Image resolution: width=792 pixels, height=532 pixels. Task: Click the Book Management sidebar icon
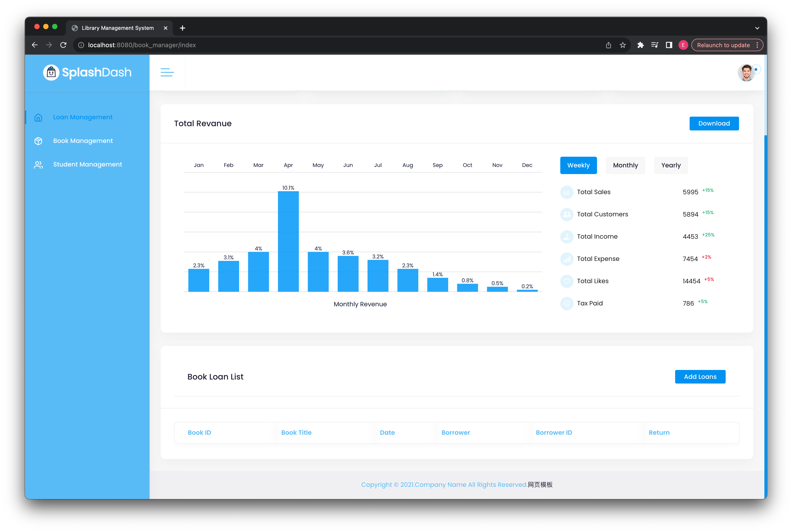click(39, 141)
